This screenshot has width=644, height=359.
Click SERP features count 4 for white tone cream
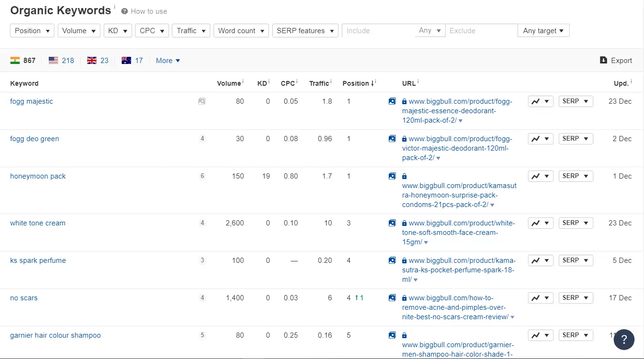(x=202, y=223)
